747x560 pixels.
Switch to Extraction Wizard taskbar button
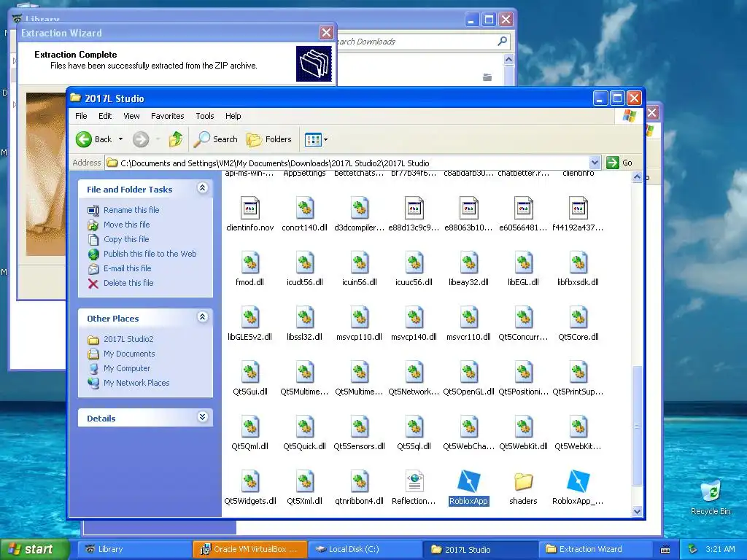tap(595, 549)
